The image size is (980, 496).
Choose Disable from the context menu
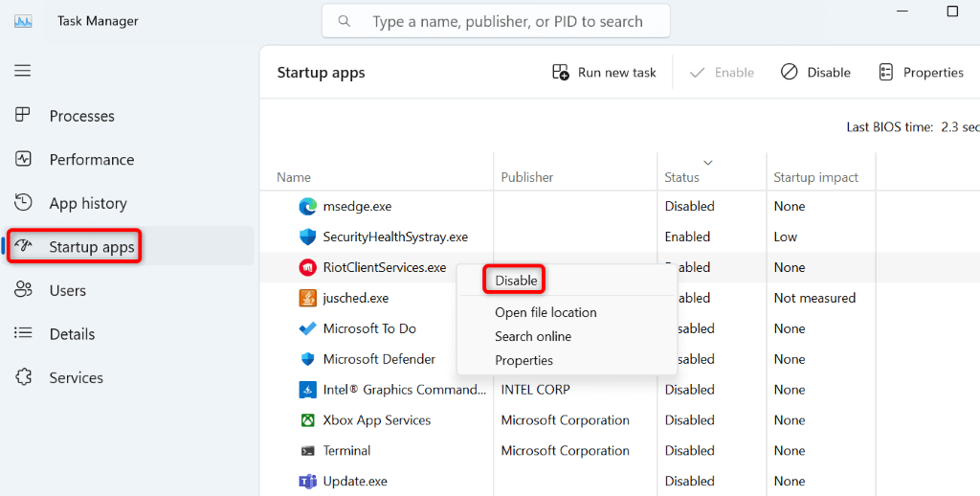(x=516, y=281)
